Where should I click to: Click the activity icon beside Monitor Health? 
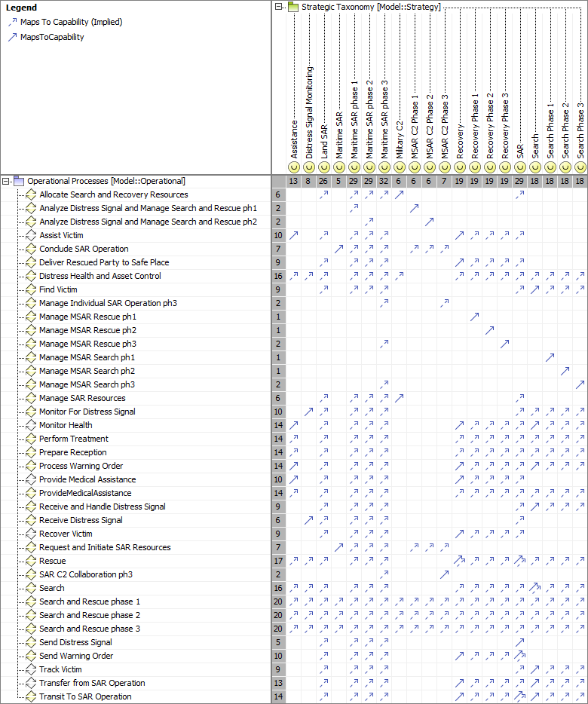(x=31, y=425)
